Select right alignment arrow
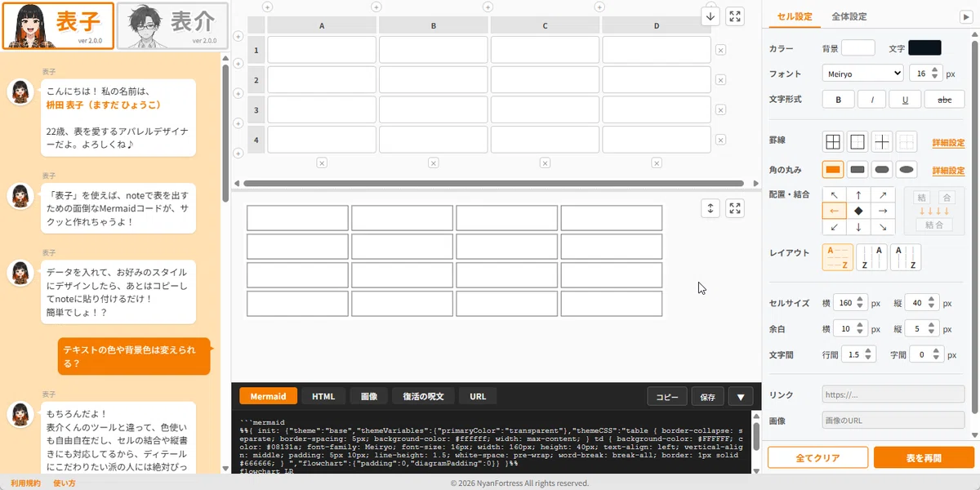This screenshot has height=490, width=980. (x=883, y=211)
